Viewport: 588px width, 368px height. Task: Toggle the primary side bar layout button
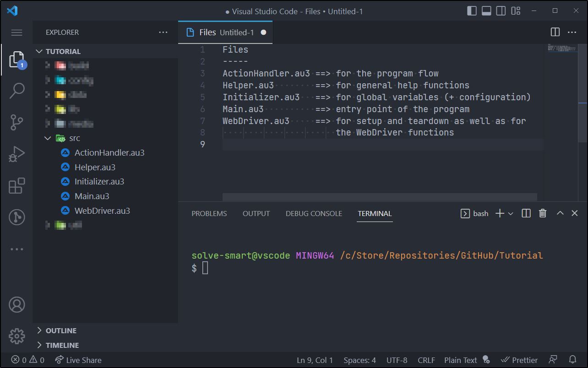pos(472,11)
